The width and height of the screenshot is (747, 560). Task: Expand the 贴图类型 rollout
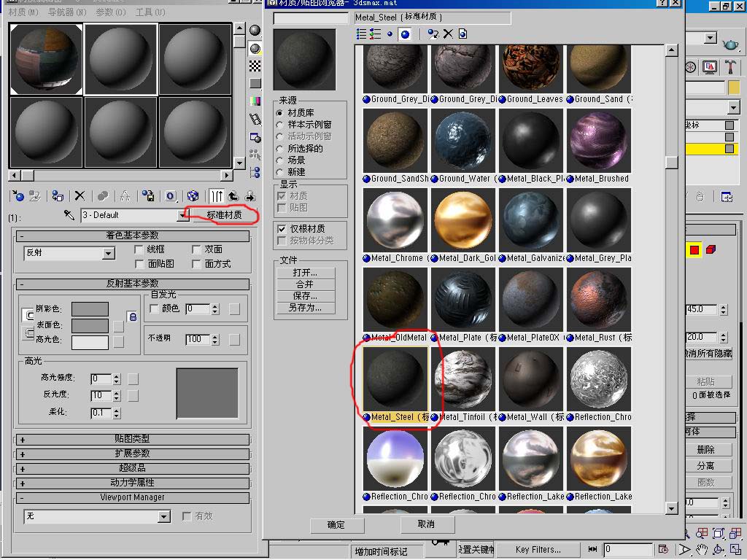pos(133,439)
